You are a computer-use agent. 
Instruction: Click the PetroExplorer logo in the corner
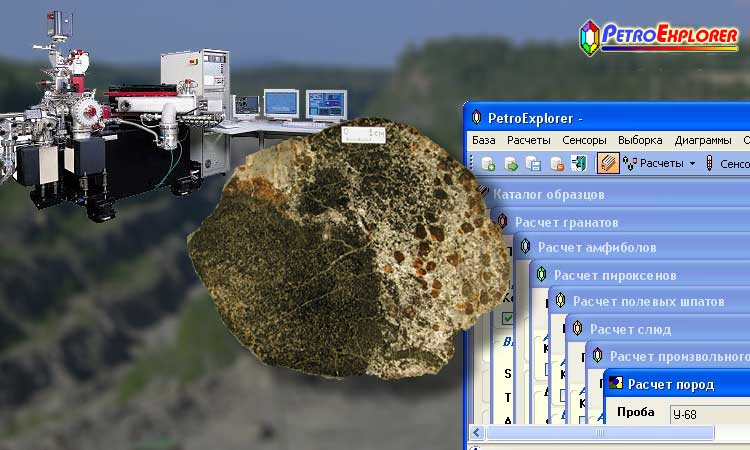click(x=659, y=37)
